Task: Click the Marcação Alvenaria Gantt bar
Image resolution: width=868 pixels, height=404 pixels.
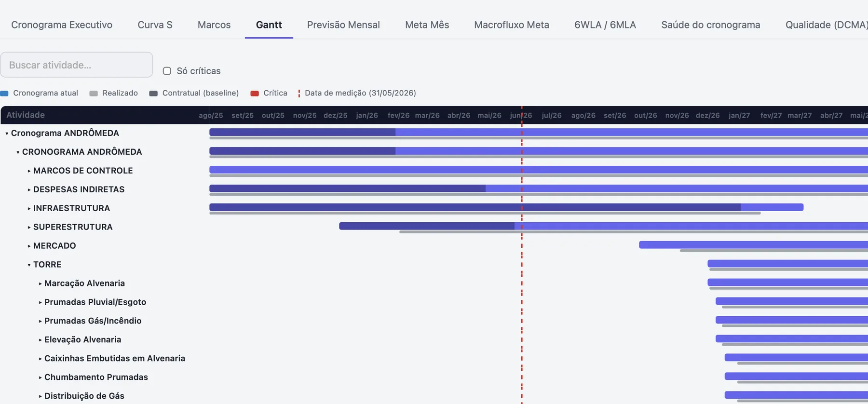Action: pyautogui.click(x=787, y=283)
